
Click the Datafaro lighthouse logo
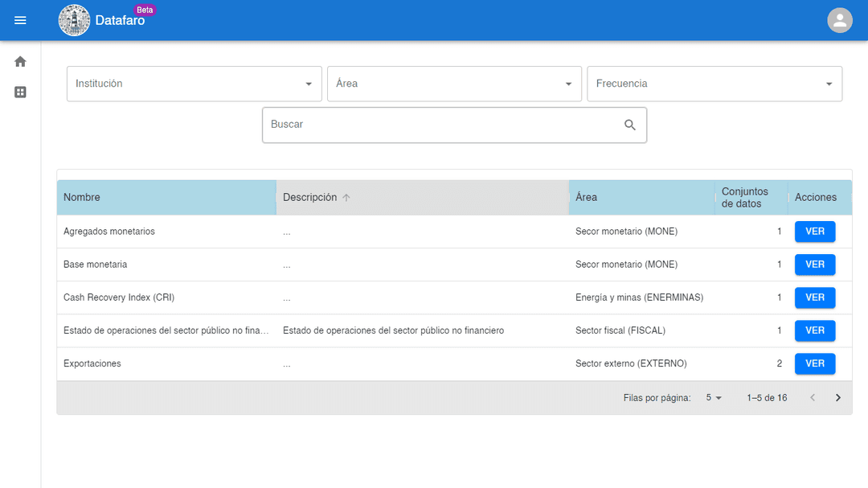point(74,20)
